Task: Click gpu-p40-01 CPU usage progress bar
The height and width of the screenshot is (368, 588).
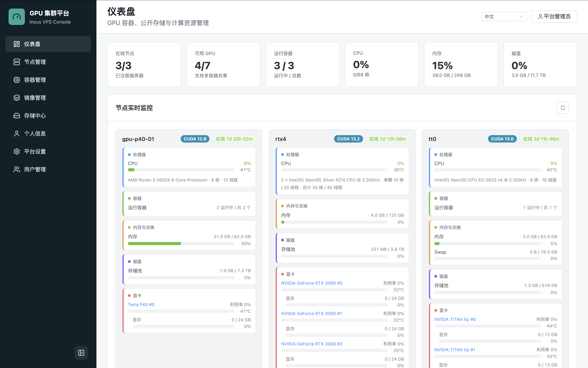Action: click(x=181, y=170)
